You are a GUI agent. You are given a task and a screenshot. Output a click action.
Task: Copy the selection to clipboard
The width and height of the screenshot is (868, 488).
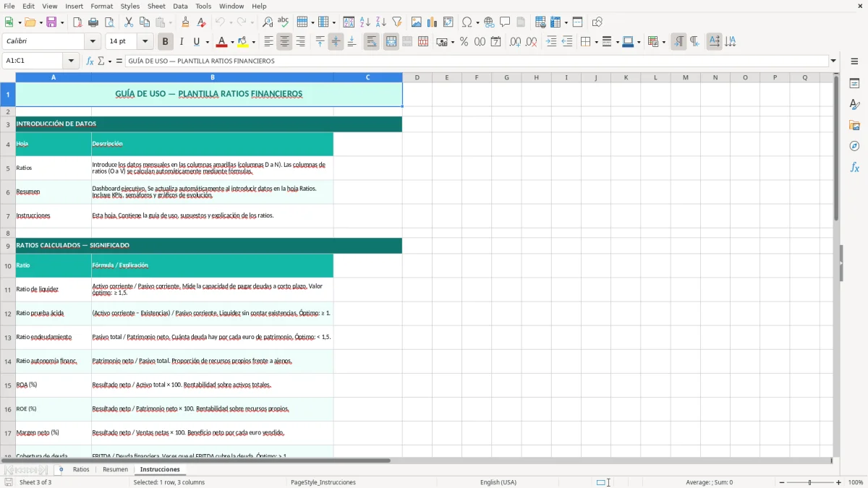(145, 22)
